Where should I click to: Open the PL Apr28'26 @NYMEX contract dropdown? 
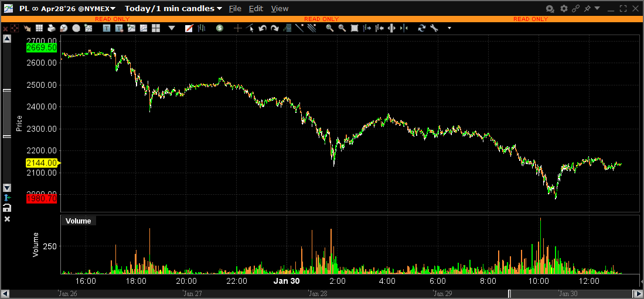[67, 9]
